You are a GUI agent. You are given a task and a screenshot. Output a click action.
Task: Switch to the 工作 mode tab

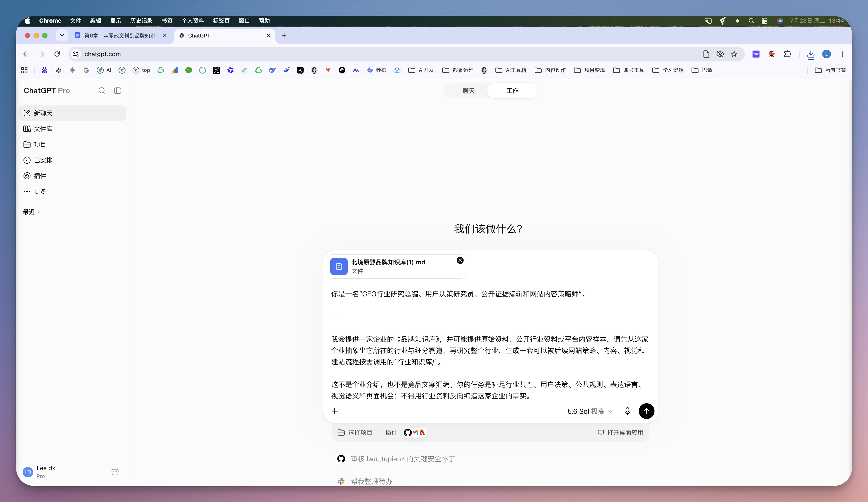(x=512, y=91)
